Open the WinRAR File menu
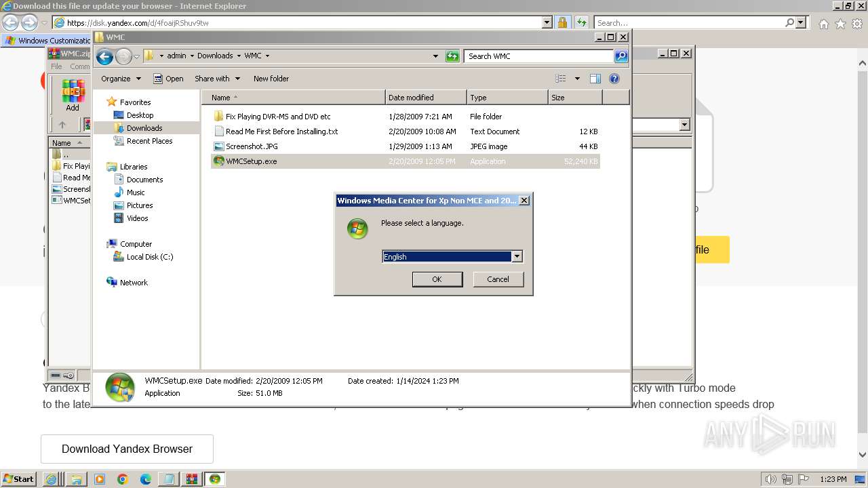The width and height of the screenshot is (868, 488). (x=56, y=66)
